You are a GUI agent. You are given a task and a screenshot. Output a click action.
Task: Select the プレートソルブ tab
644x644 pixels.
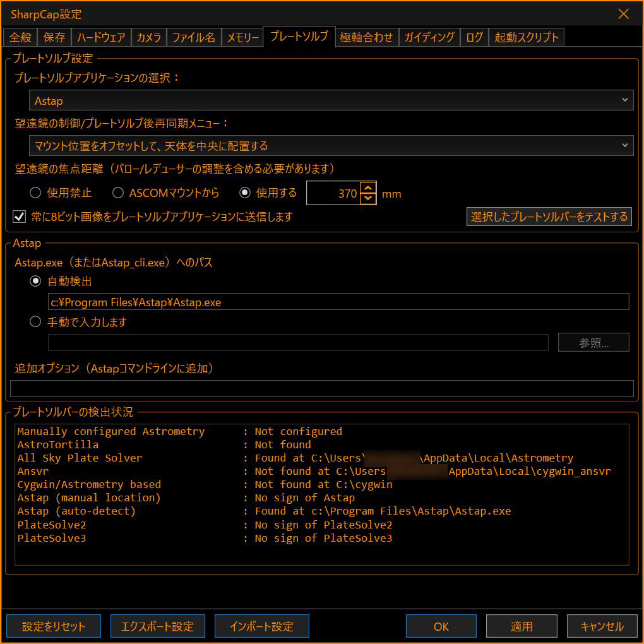point(299,37)
